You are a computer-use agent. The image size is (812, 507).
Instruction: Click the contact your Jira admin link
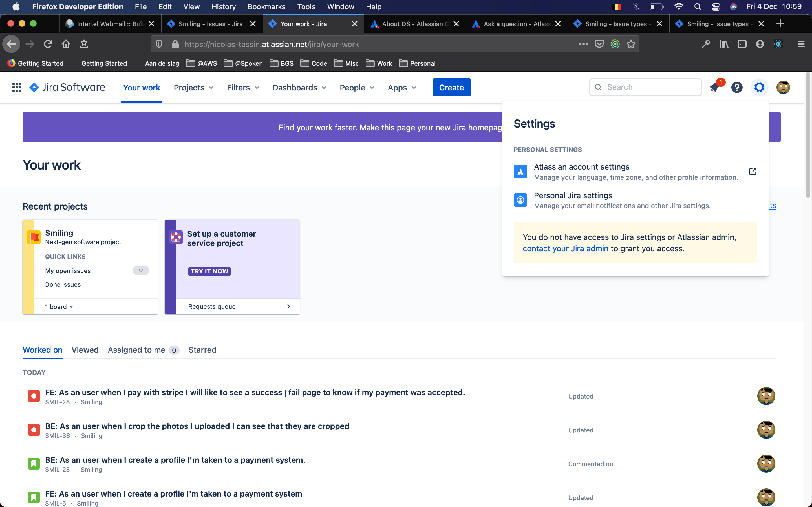565,248
